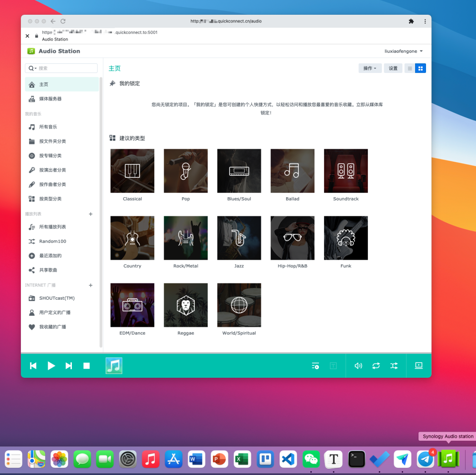The width and height of the screenshot is (476, 475).
Task: Click the previous track button
Action: click(x=33, y=365)
